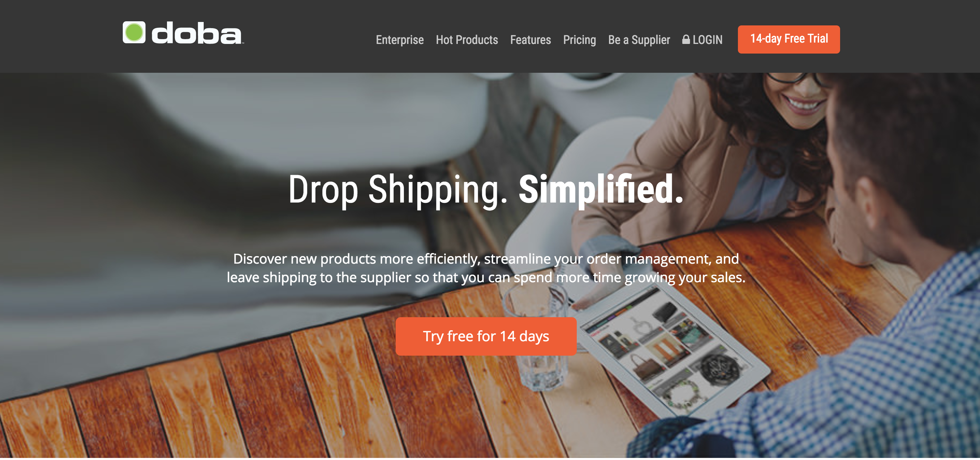The image size is (980, 460).
Task: Click the doba wordmark text
Action: click(197, 33)
